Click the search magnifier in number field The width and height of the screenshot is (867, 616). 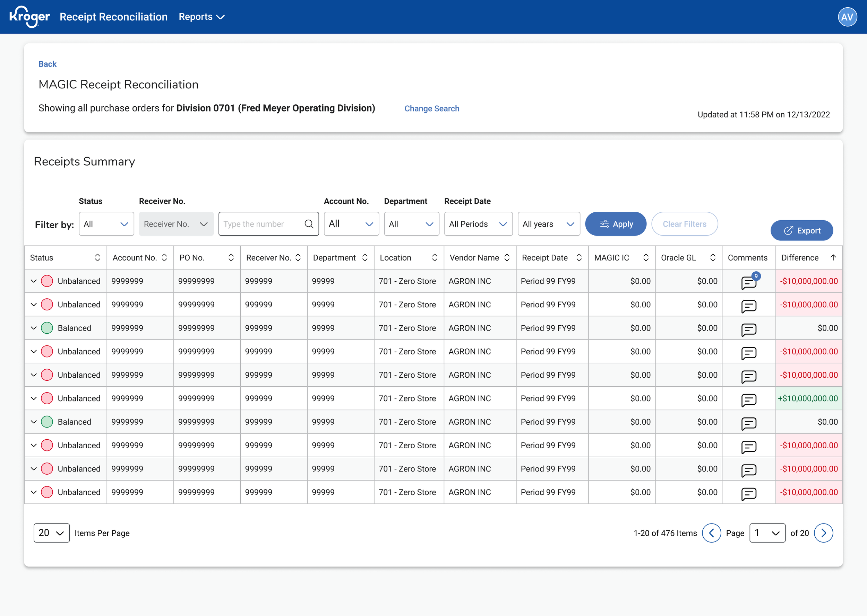[x=309, y=224]
